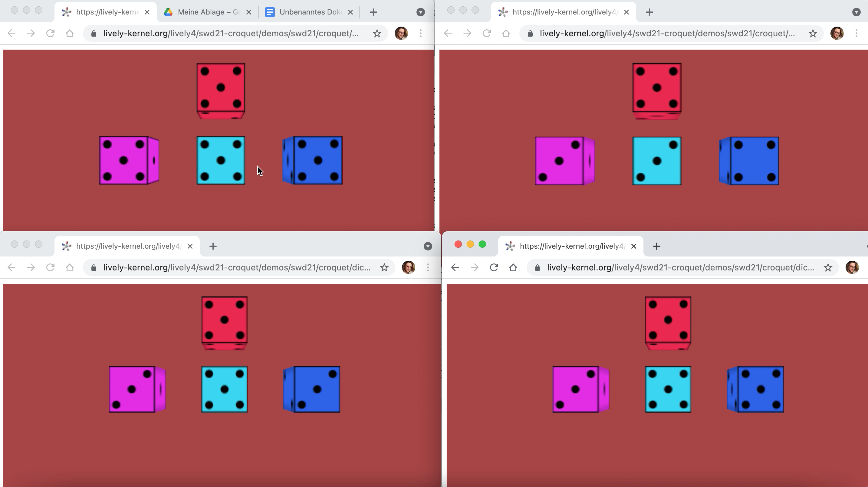
Task: Open a new tab in the top-left window
Action: 373,12
